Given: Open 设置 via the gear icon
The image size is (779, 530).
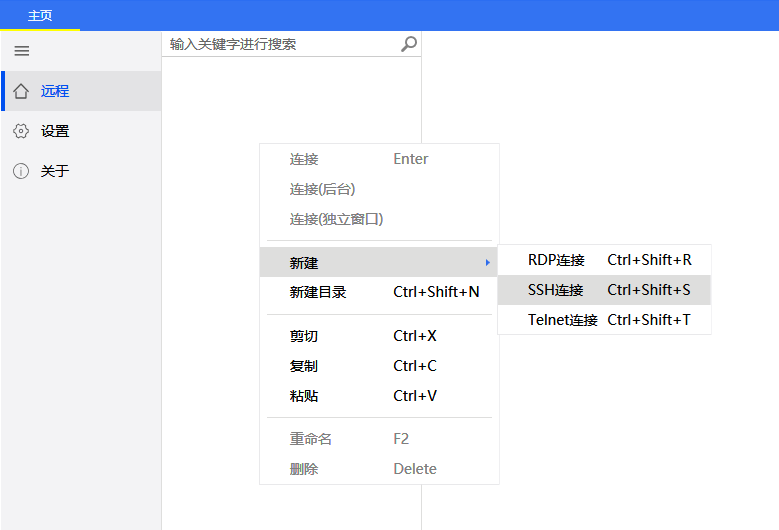Looking at the screenshot, I should 21,131.
